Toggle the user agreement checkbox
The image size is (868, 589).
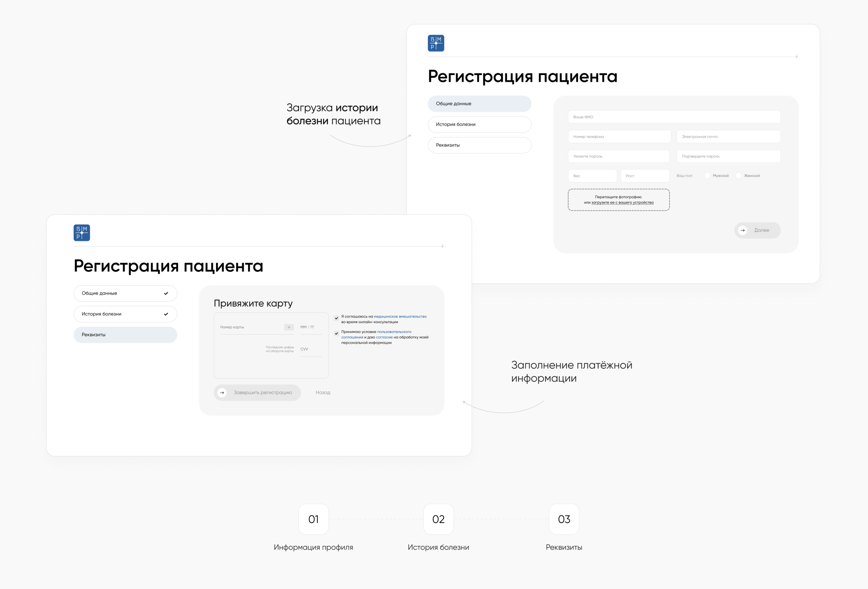336,333
